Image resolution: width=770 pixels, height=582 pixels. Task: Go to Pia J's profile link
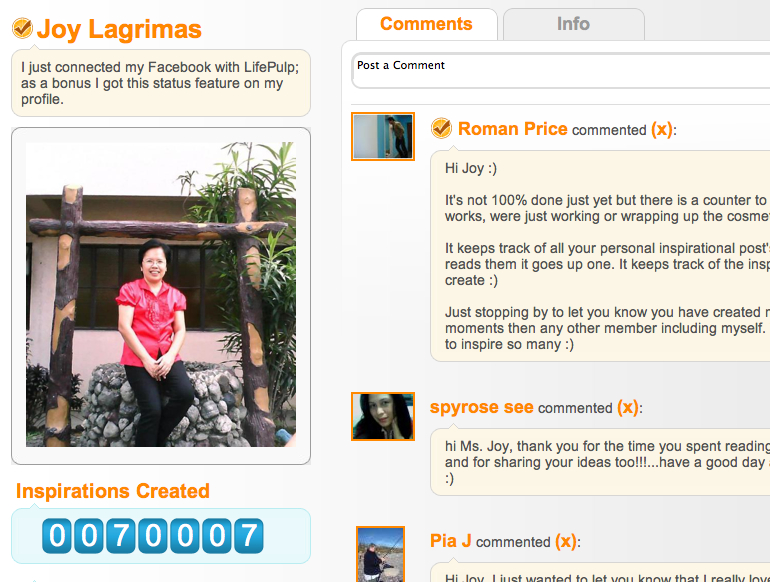451,541
